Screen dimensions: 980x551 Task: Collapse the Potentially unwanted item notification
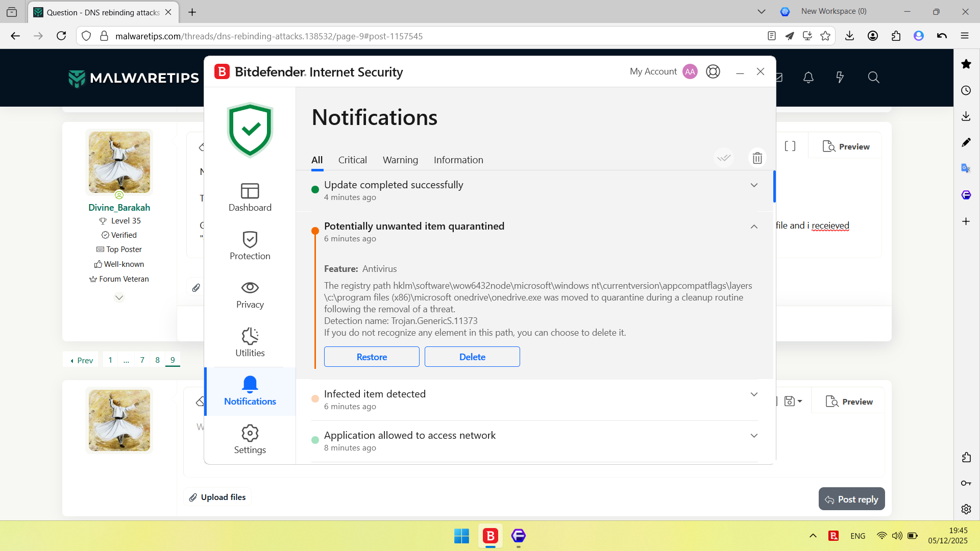[754, 227]
